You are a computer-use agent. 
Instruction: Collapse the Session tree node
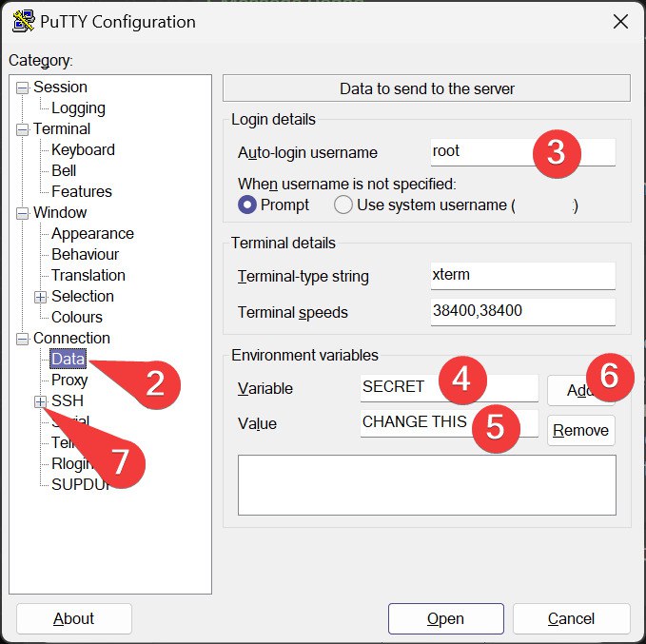point(22,88)
